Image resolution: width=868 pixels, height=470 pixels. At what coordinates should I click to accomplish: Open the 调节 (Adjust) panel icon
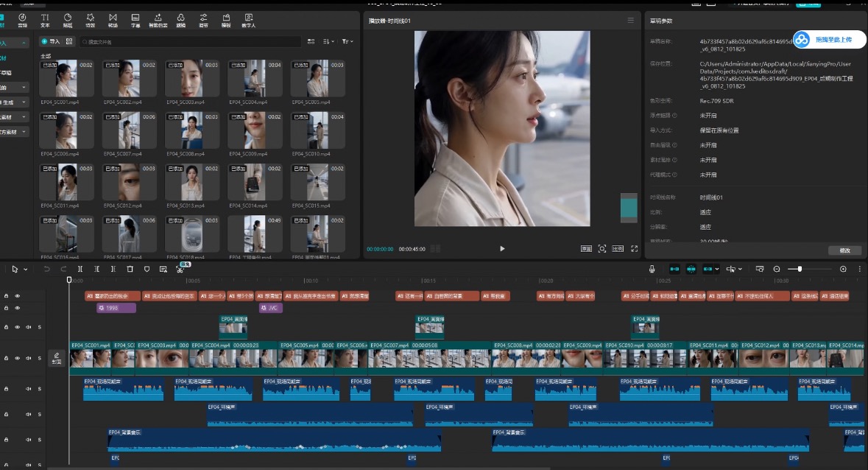click(x=203, y=21)
